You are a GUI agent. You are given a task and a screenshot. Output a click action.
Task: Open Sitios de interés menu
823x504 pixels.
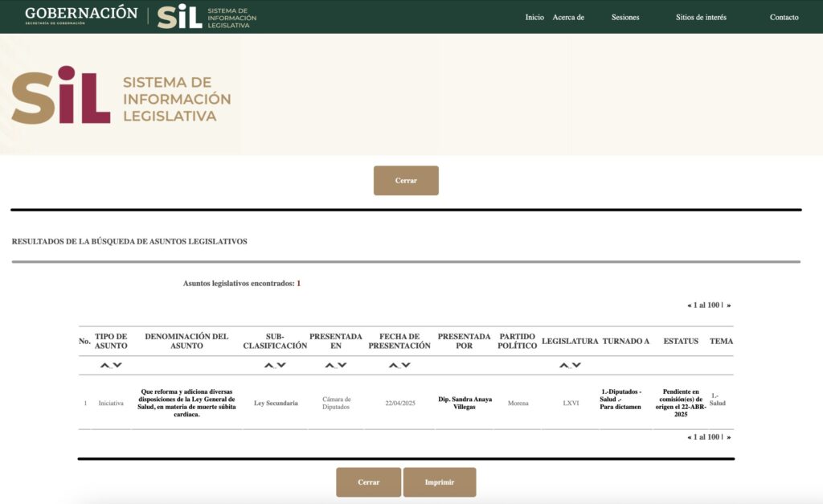[x=701, y=18]
